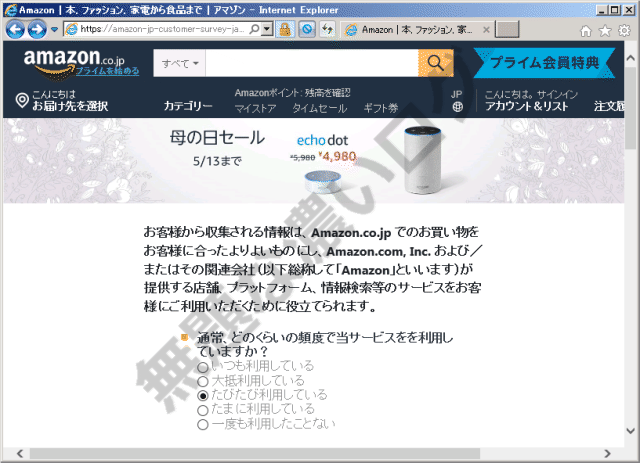The width and height of the screenshot is (640, 463).
Task: Select 一度も利用したことない radio option
Action: click(x=203, y=425)
